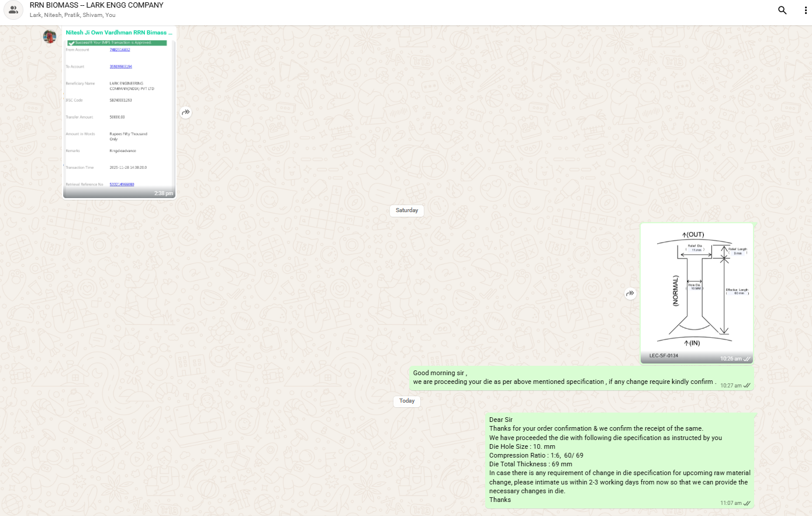The width and height of the screenshot is (812, 516).
Task: Click double-tick on the 10:27 am message
Action: tap(747, 386)
